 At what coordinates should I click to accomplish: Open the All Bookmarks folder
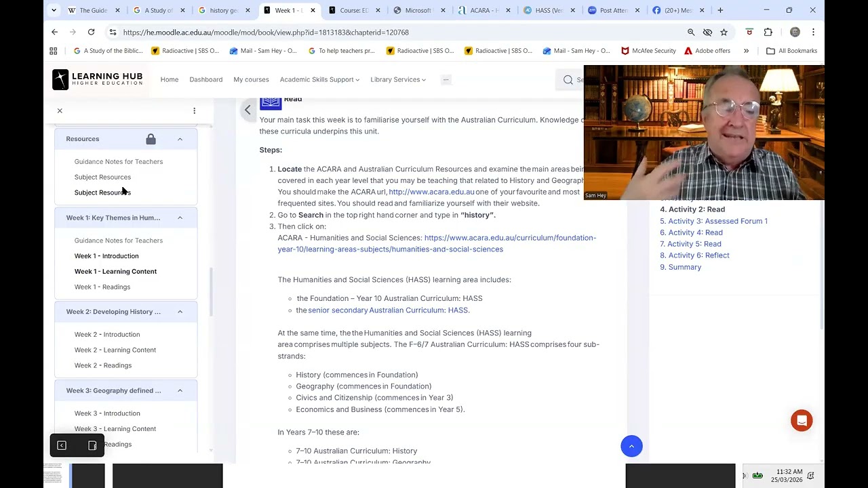click(791, 51)
